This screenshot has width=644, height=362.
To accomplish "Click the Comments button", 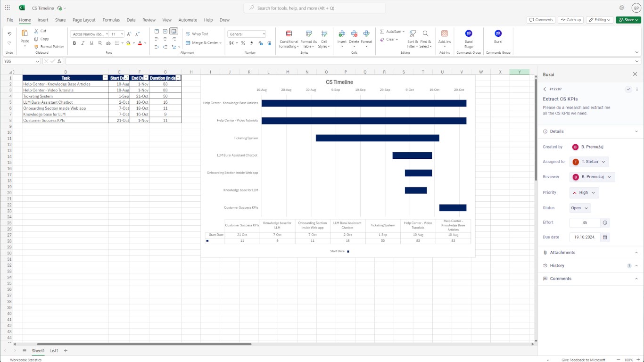I will [x=541, y=20].
